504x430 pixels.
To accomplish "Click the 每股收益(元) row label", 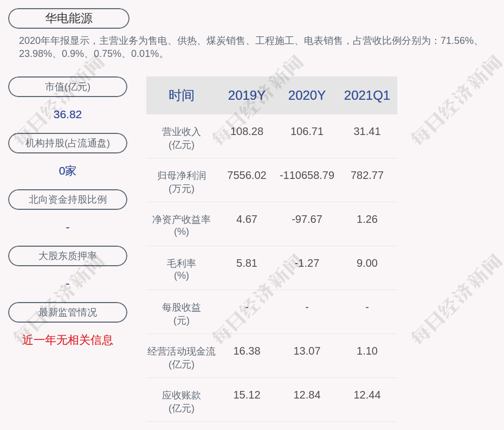I will (182, 313).
